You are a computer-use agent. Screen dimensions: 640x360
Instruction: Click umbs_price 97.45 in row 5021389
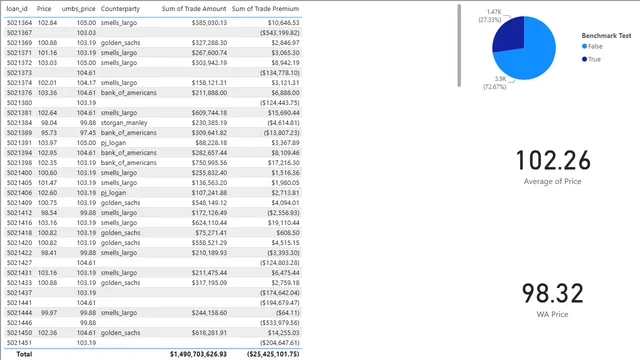coord(88,133)
